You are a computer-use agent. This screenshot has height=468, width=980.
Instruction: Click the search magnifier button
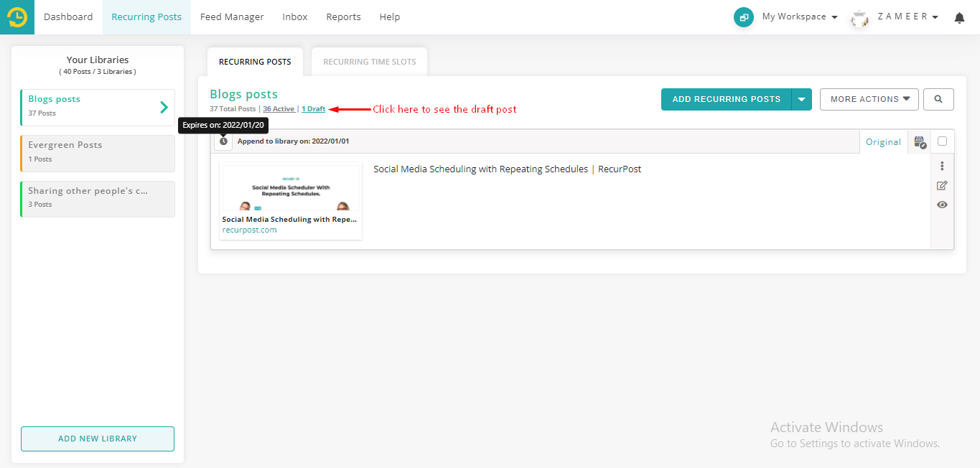pos(938,99)
